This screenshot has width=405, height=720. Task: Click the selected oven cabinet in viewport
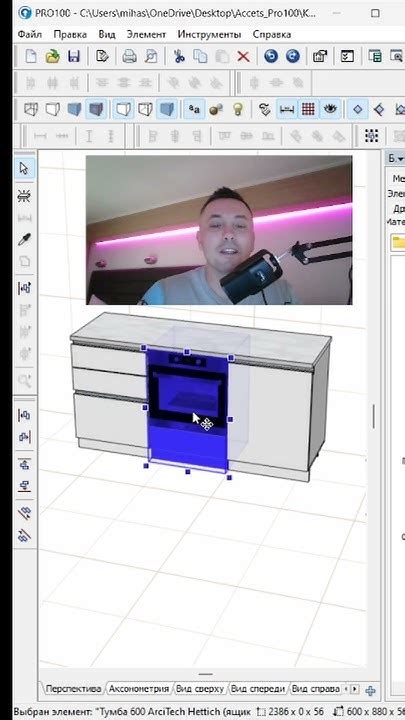(x=187, y=409)
